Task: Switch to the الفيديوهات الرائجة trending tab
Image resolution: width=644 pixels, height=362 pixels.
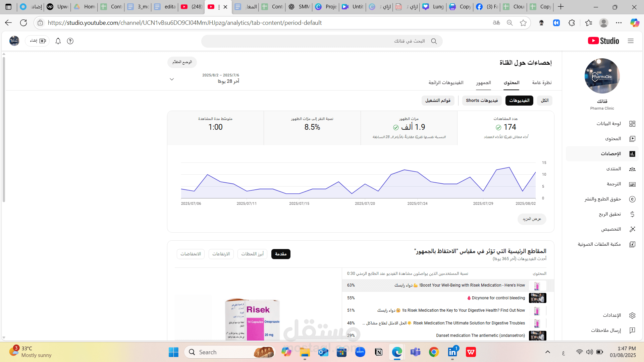Action: click(x=446, y=82)
